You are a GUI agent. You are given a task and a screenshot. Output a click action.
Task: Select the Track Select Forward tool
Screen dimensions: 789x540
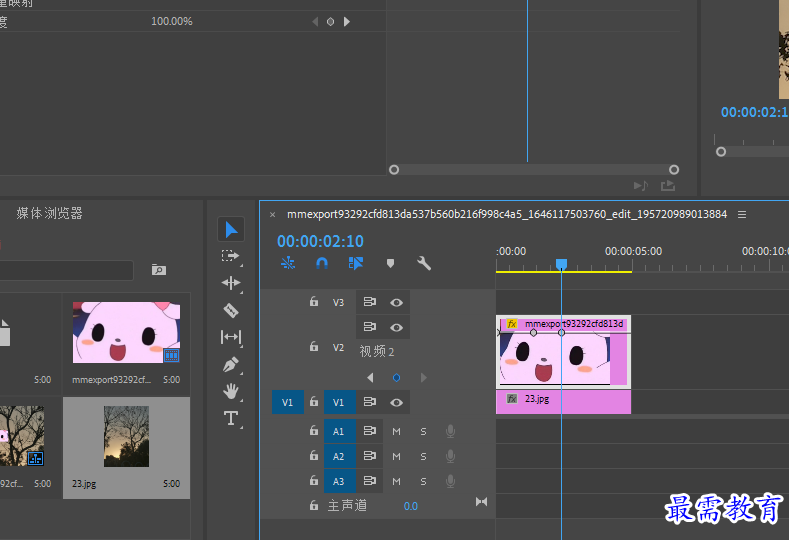[230, 256]
